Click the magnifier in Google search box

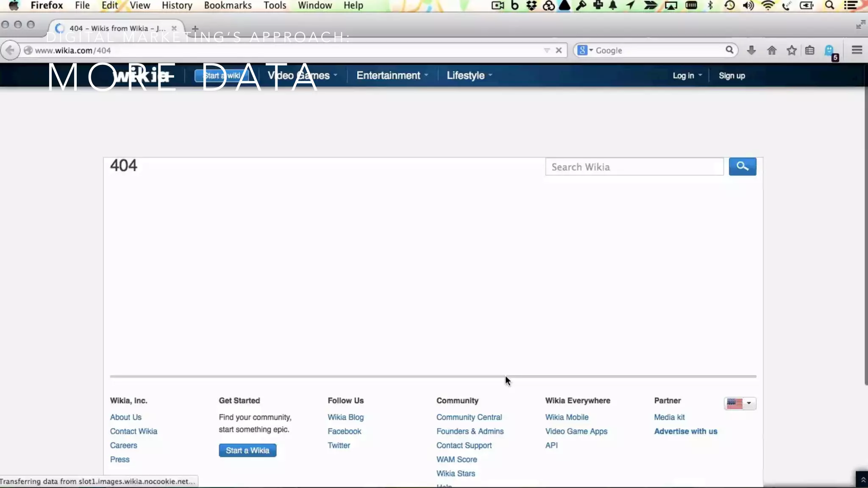coord(729,50)
